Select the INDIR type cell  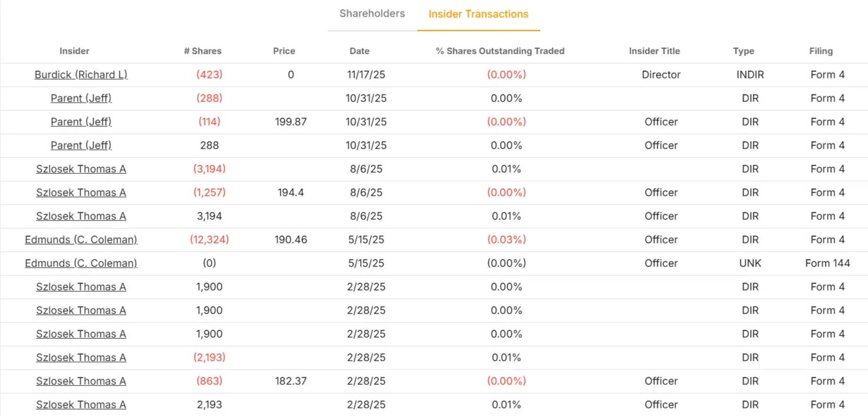750,75
